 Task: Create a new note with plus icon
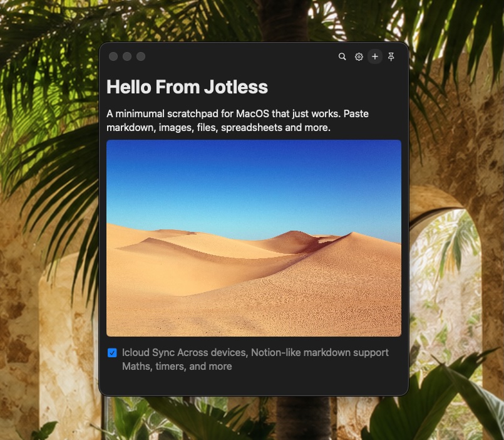click(375, 56)
